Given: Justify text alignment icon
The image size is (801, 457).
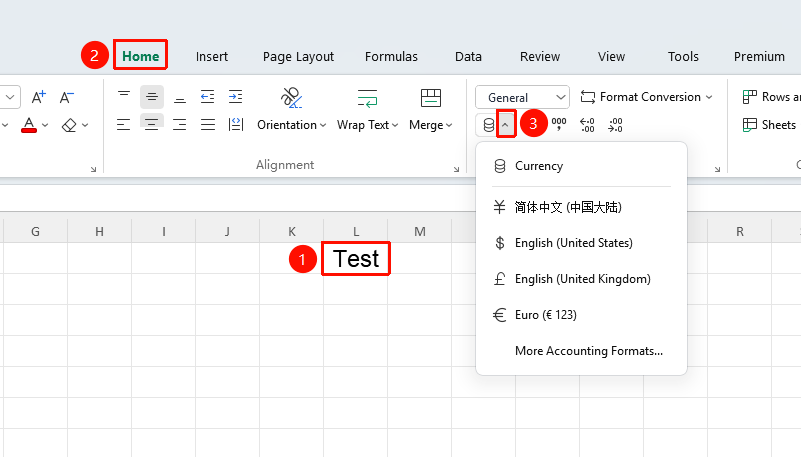Looking at the screenshot, I should pyautogui.click(x=208, y=125).
